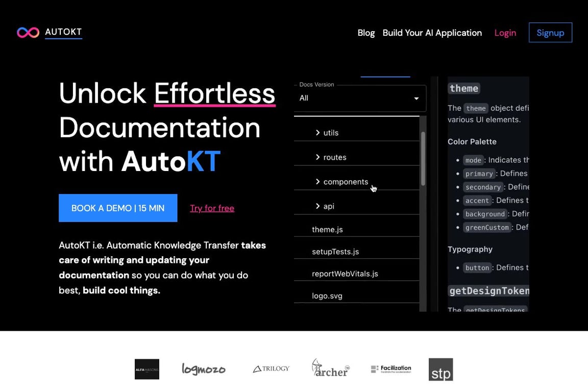Click the Color Palette heading
Viewport: 588px width, 392px height.
point(472,142)
